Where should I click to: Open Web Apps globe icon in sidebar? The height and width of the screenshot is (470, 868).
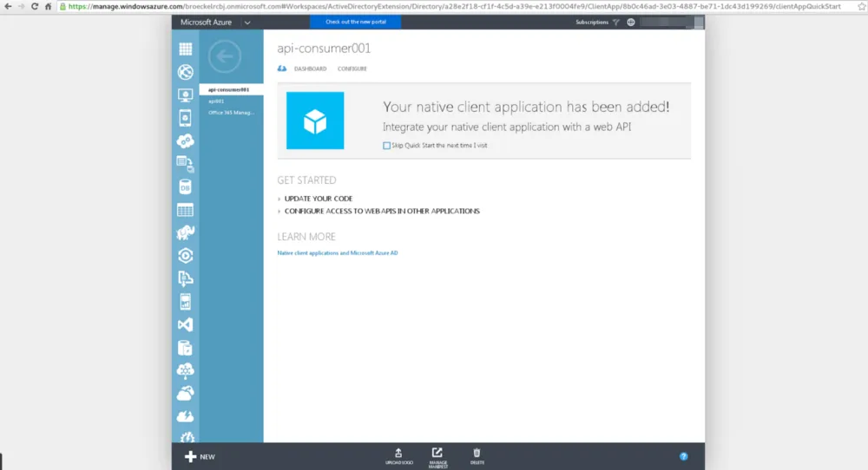click(x=186, y=72)
